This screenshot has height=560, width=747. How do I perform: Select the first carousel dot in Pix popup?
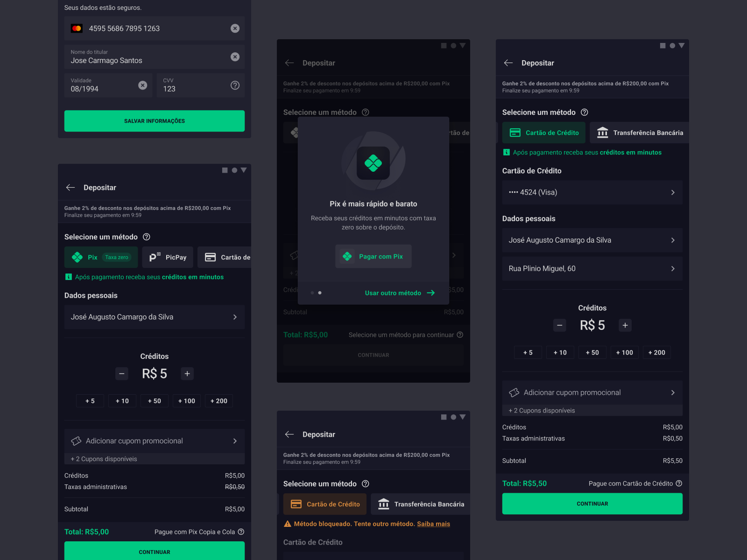coord(312,293)
